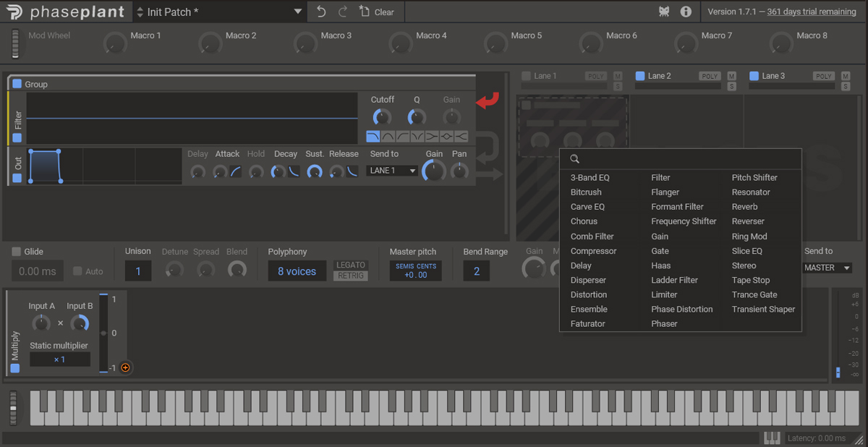Open the MASTER Send to dropdown
Image resolution: width=868 pixels, height=447 pixels.
click(x=827, y=268)
